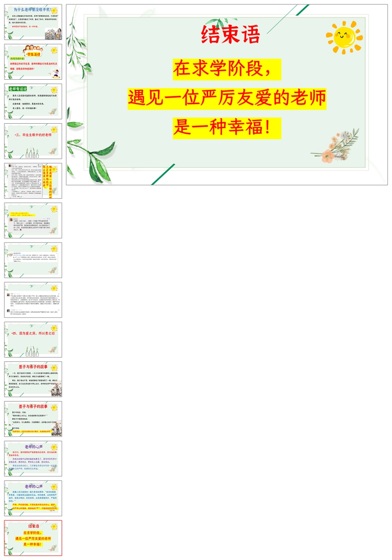Select the '学生活动' slide thumbnail
This screenshot has height=560, width=392.
click(x=33, y=61)
